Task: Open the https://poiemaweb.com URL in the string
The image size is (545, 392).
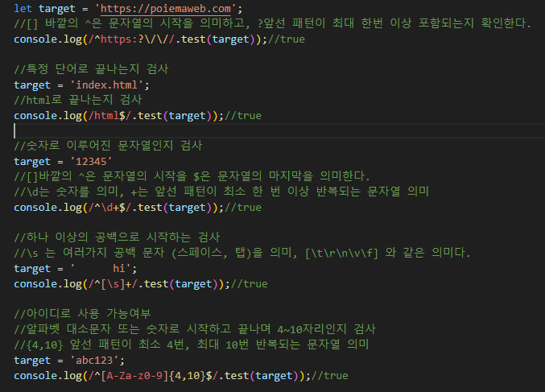Action: 166,8
